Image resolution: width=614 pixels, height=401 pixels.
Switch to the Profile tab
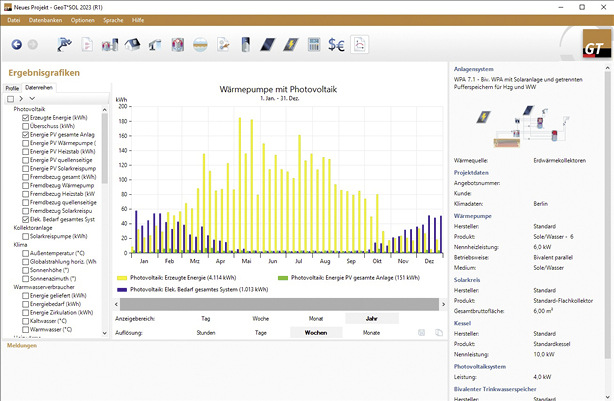(12, 89)
